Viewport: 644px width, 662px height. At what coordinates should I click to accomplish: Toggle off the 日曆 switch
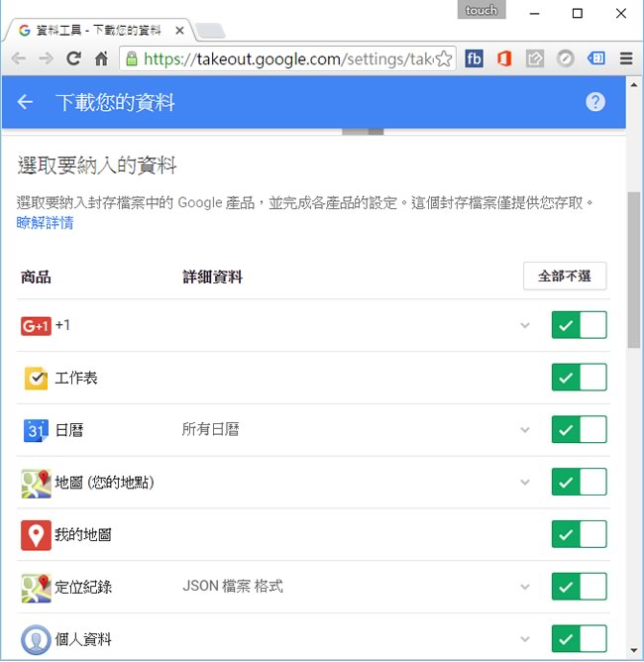(579, 429)
